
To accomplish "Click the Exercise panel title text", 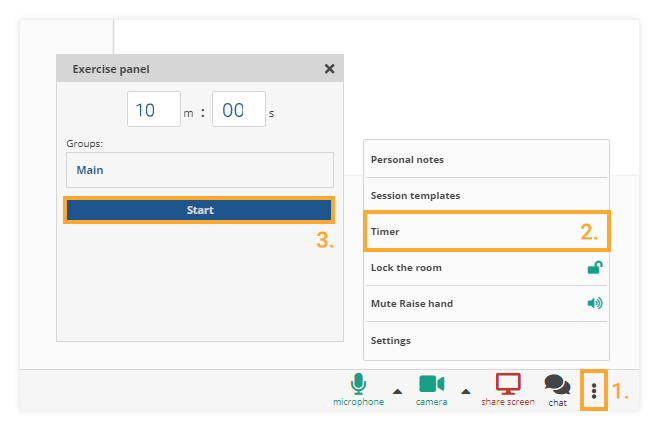I will coord(111,69).
